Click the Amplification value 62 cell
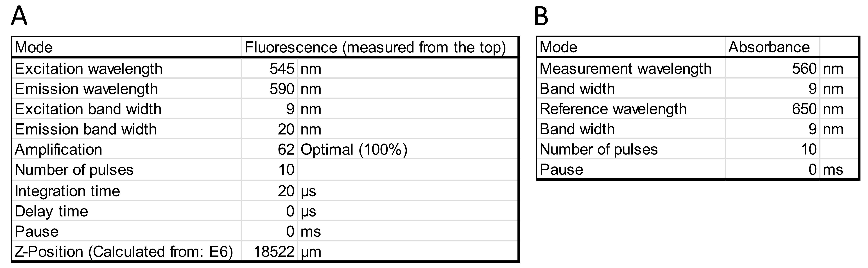The width and height of the screenshot is (868, 268). (270, 149)
